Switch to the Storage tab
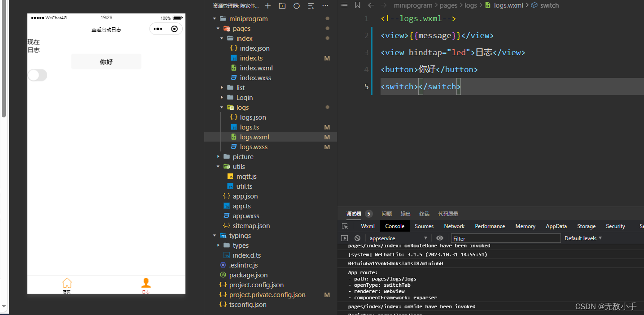 pos(586,226)
